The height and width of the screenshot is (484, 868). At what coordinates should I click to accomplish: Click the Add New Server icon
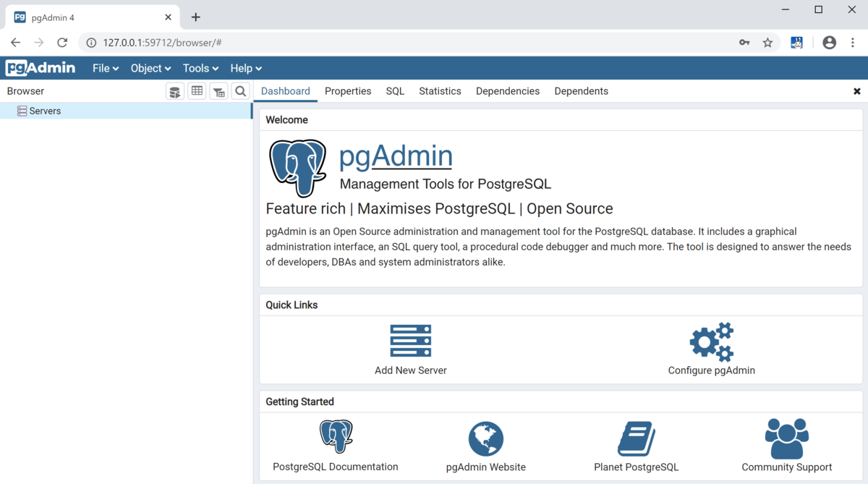coord(411,341)
